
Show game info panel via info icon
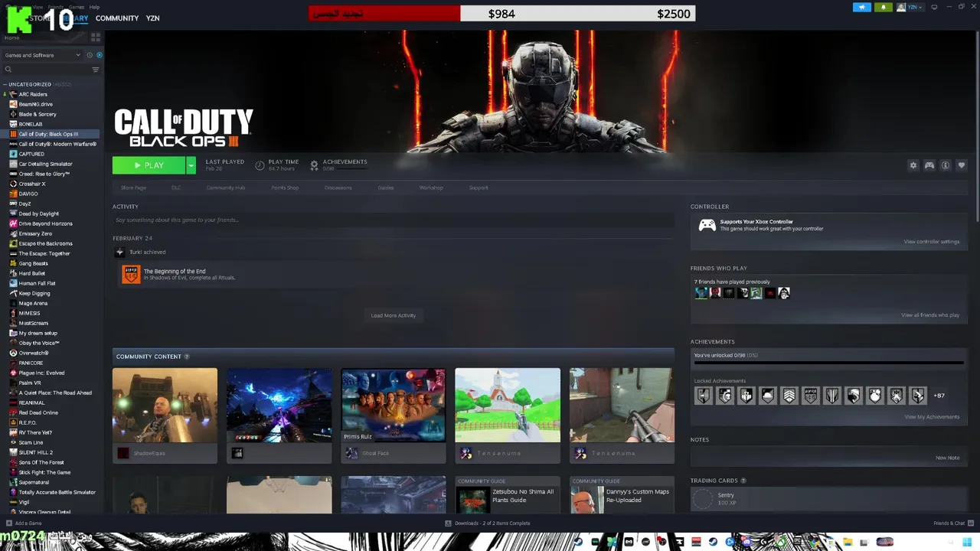pyautogui.click(x=946, y=165)
